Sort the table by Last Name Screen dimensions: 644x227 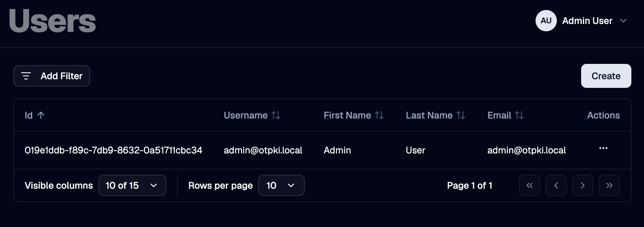click(x=435, y=115)
